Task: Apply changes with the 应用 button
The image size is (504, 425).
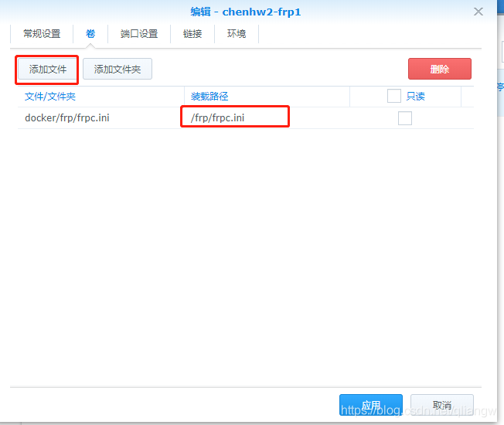Action: pyautogui.click(x=370, y=405)
